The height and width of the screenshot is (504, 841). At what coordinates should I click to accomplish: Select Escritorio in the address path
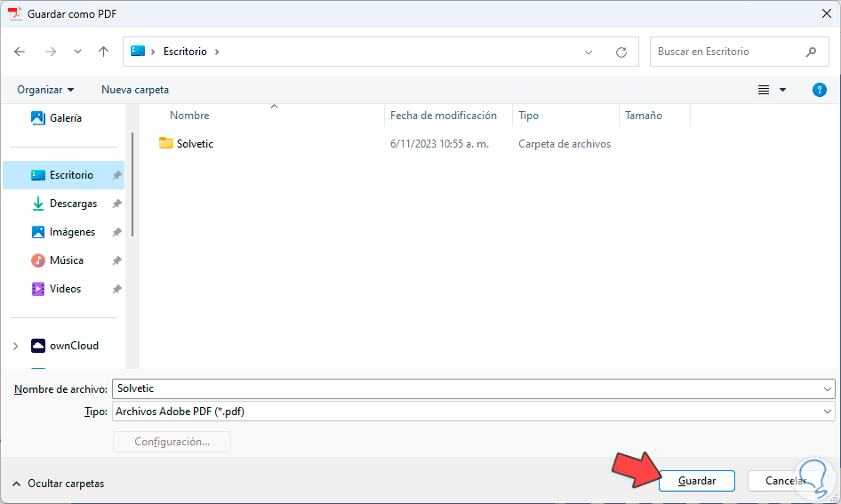point(185,52)
